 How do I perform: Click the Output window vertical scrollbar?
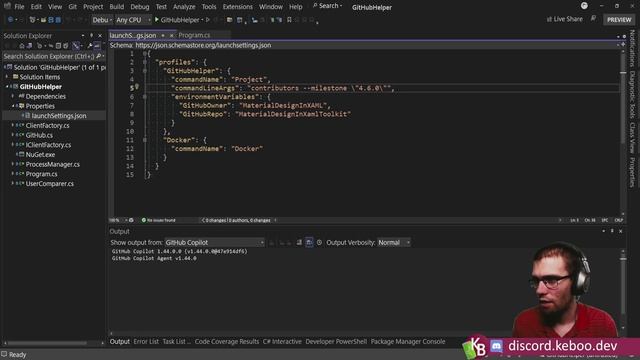[623, 290]
